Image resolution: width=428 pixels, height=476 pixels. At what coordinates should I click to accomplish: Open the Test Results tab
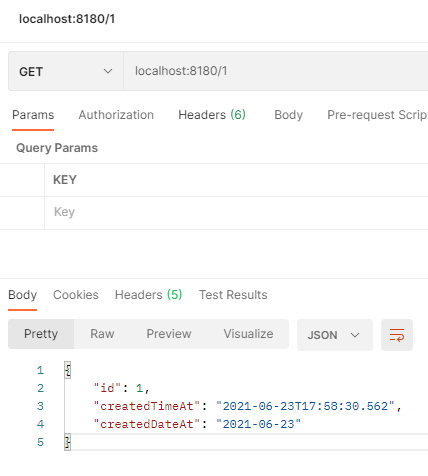233,295
